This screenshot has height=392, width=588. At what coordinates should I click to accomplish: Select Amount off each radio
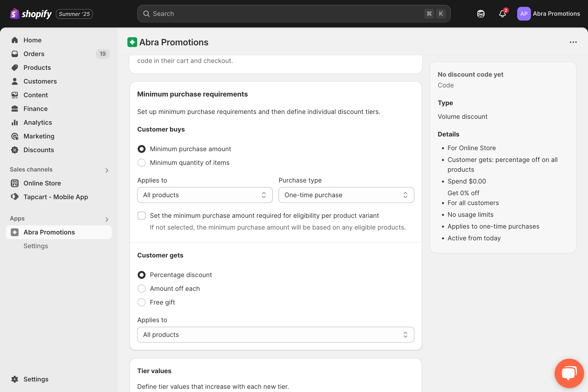142,289
